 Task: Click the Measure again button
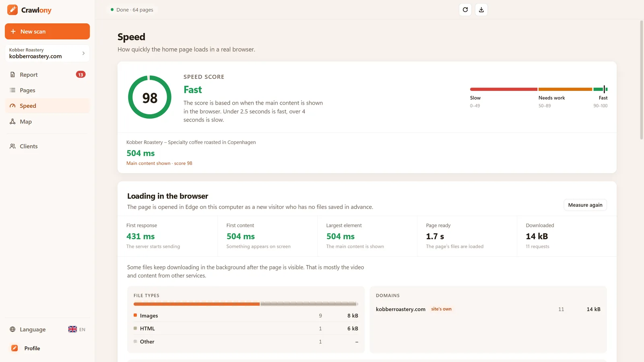coord(585,205)
